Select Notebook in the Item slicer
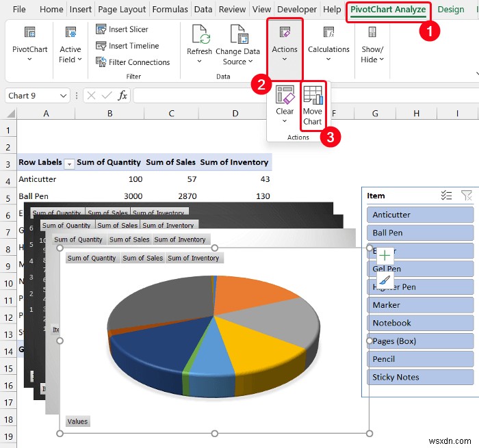This screenshot has width=479, height=448. [420, 323]
